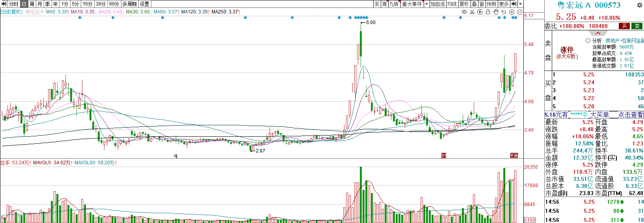644x223 pixels.
Task: Click the 发 toolbar button
Action: click(377, 4)
